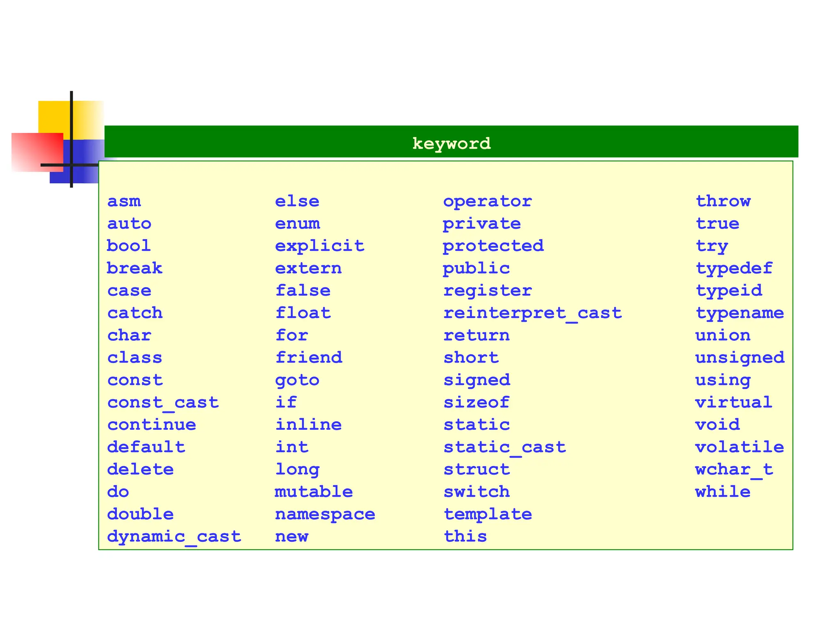
Task: Click the keyword 'inline'
Action: (308, 425)
